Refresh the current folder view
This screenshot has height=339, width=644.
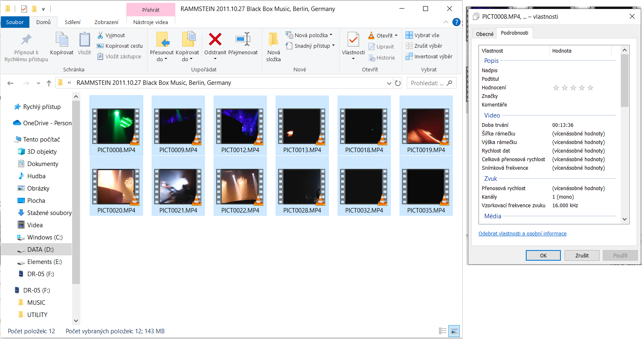coord(398,83)
